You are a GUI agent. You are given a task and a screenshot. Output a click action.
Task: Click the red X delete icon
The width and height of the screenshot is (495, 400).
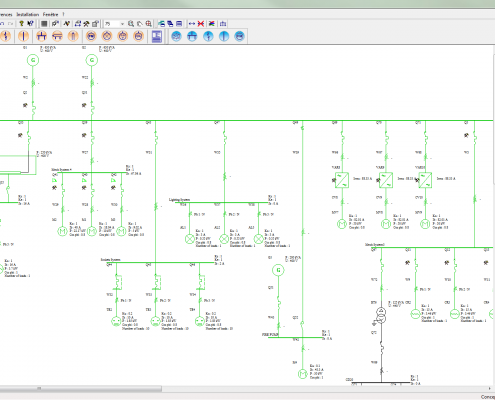(x=201, y=24)
